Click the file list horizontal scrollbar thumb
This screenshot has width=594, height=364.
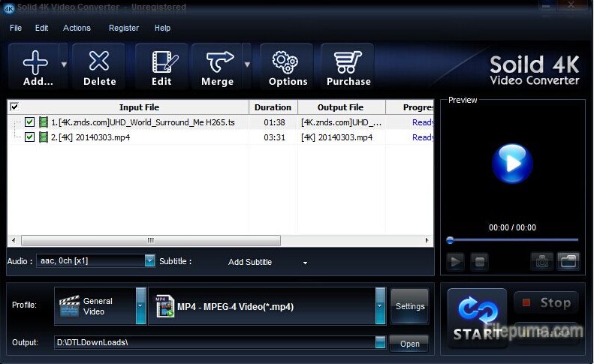[151, 240]
